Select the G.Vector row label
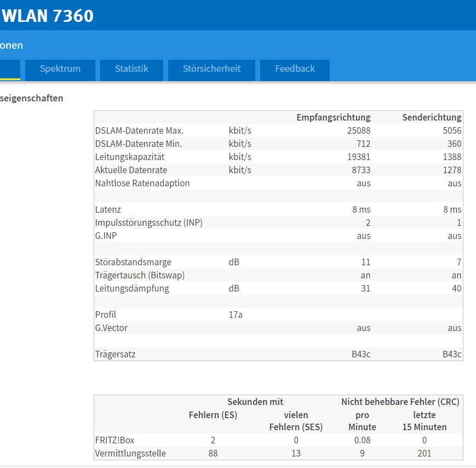This screenshot has height=468, width=476. coord(111,328)
